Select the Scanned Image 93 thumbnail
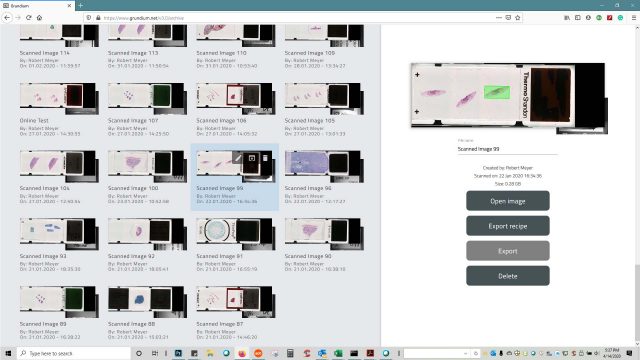Screen dimensions: 640x360 click(59, 234)
